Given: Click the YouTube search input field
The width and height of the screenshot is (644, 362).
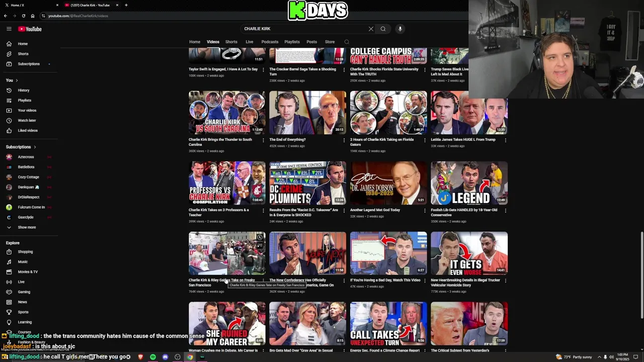Looking at the screenshot, I should coord(304,29).
